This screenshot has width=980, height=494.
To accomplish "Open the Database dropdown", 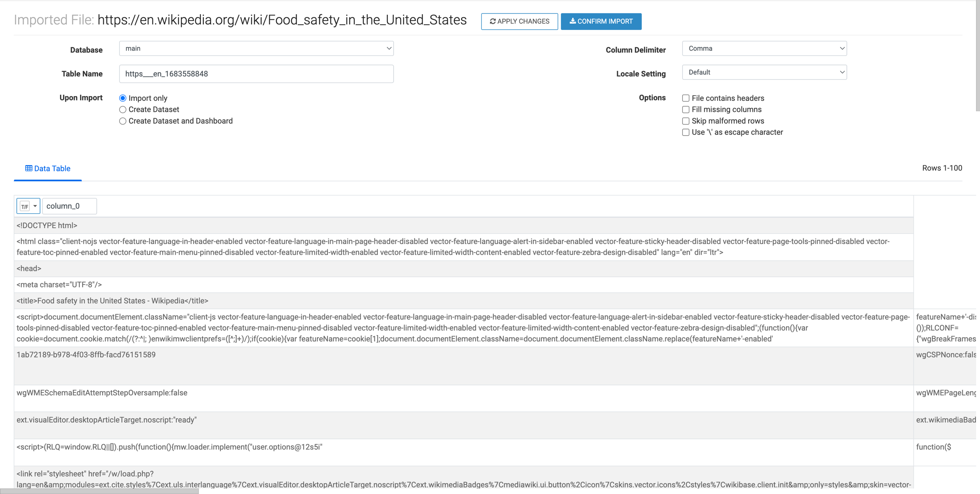I will [x=256, y=49].
